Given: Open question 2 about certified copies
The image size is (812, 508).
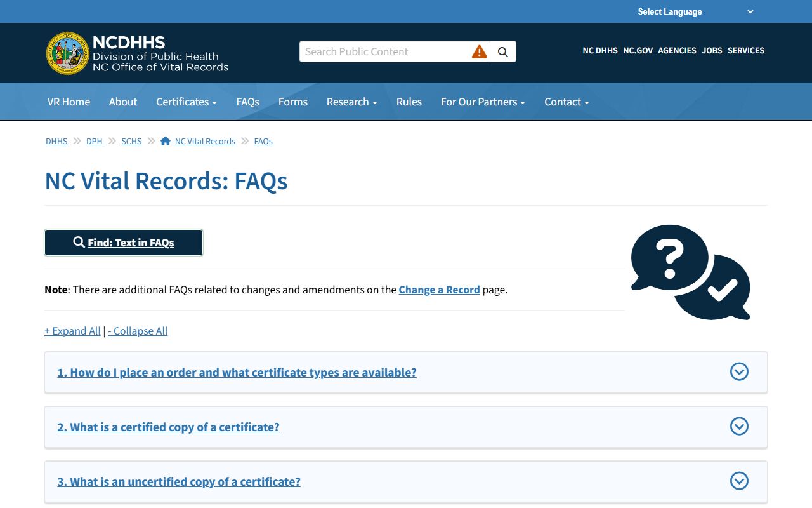Looking at the screenshot, I should (168, 427).
